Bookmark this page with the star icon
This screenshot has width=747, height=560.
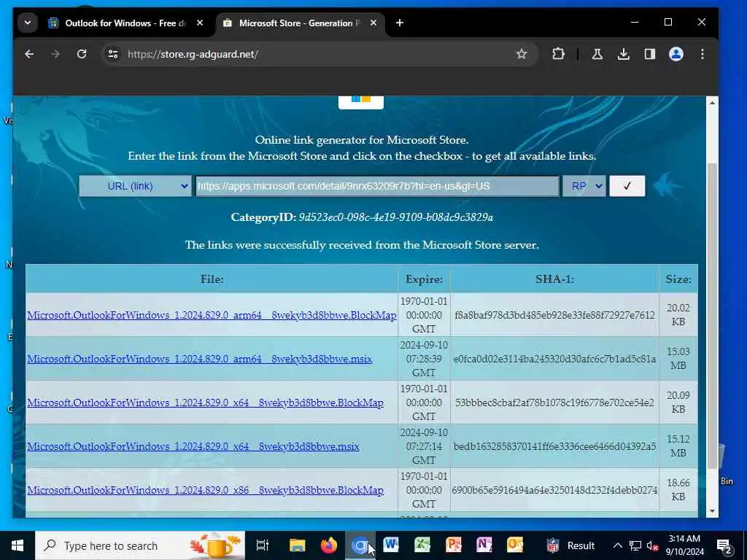tap(522, 54)
